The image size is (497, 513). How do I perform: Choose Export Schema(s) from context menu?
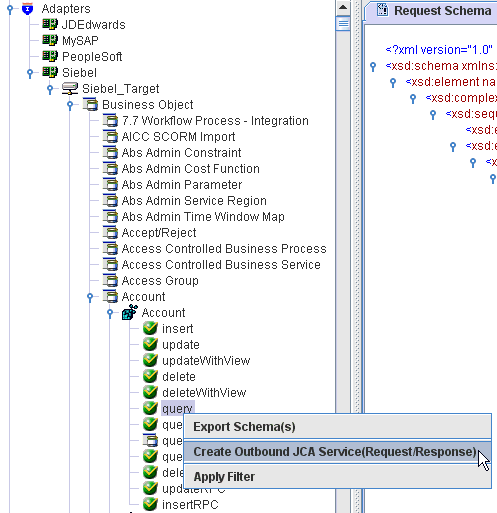pyautogui.click(x=338, y=427)
